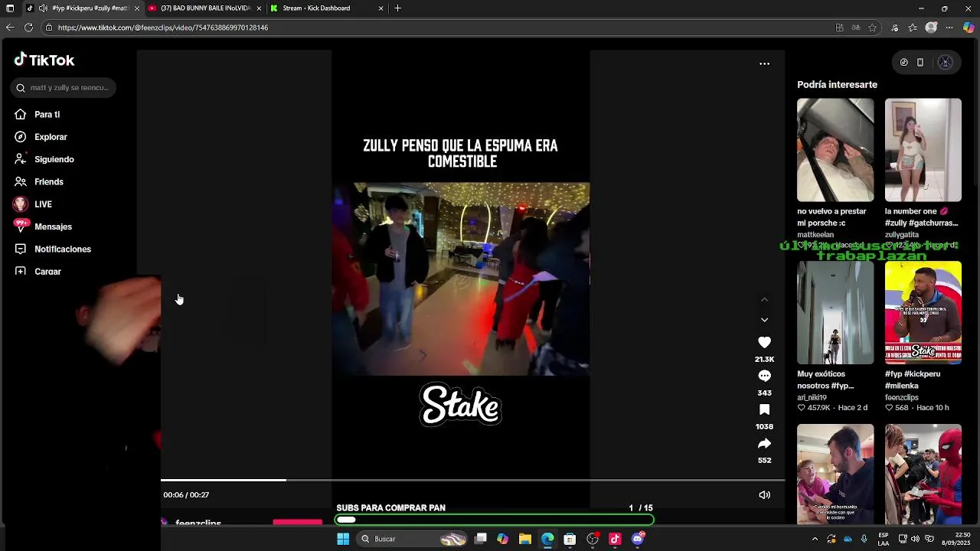Open the TikTok app in the taskbar
Viewport: 980px width, 551px height.
click(615, 539)
